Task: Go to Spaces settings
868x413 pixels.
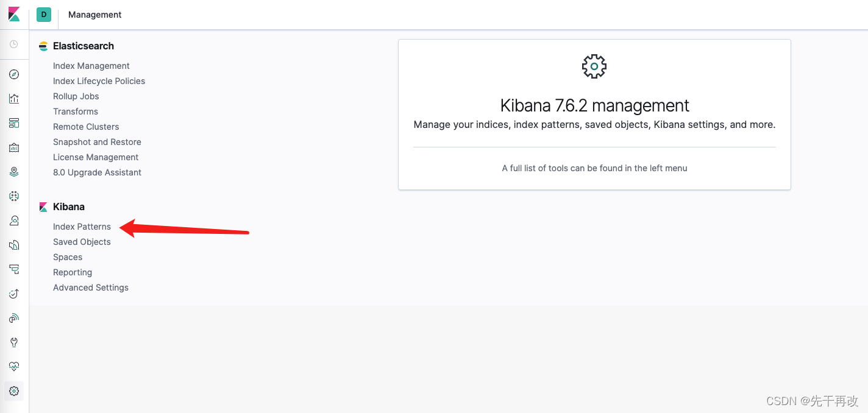Action: 68,257
